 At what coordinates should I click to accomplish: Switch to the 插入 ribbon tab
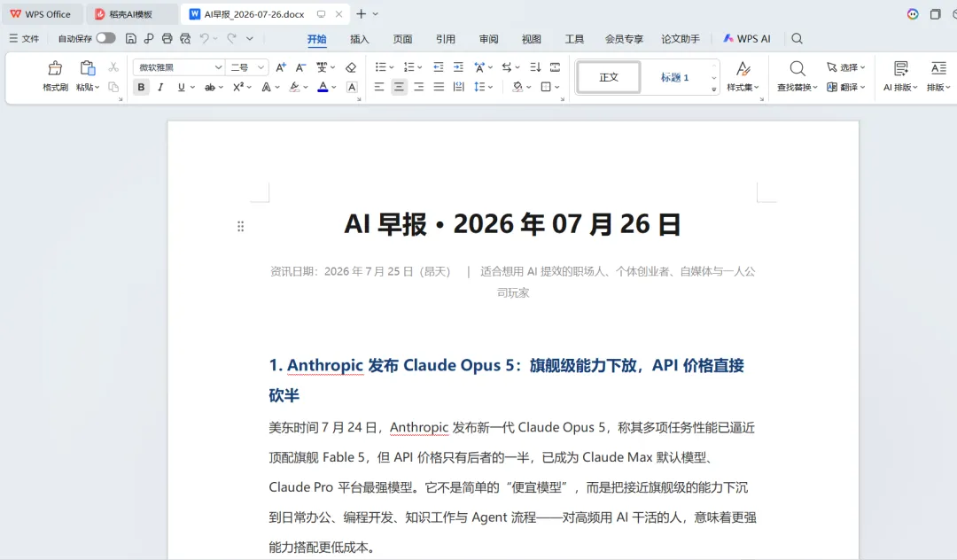pyautogui.click(x=360, y=38)
